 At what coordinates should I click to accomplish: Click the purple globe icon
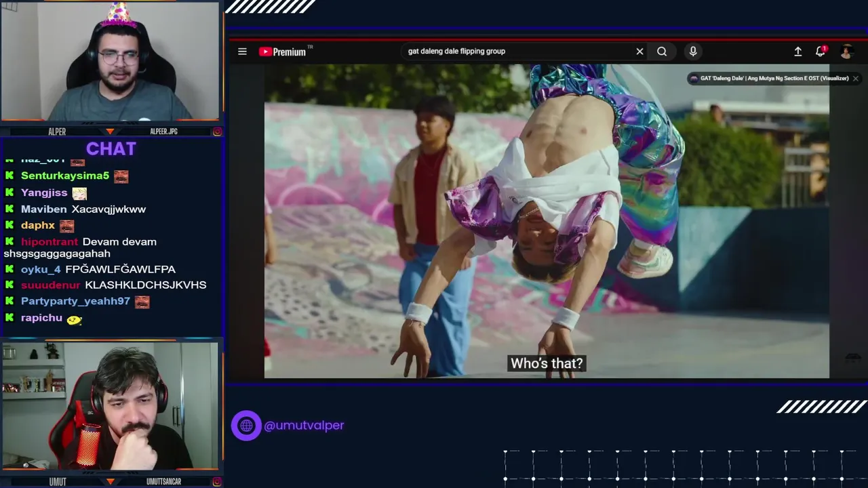tap(246, 426)
